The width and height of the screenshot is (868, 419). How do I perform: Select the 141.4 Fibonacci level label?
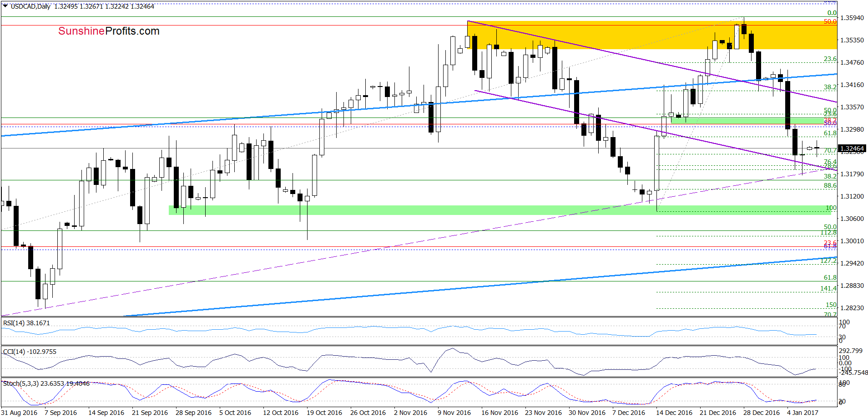pos(828,288)
